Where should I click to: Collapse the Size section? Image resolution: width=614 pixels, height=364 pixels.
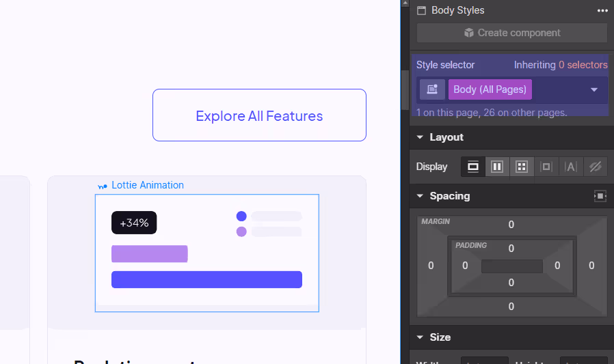tap(420, 337)
